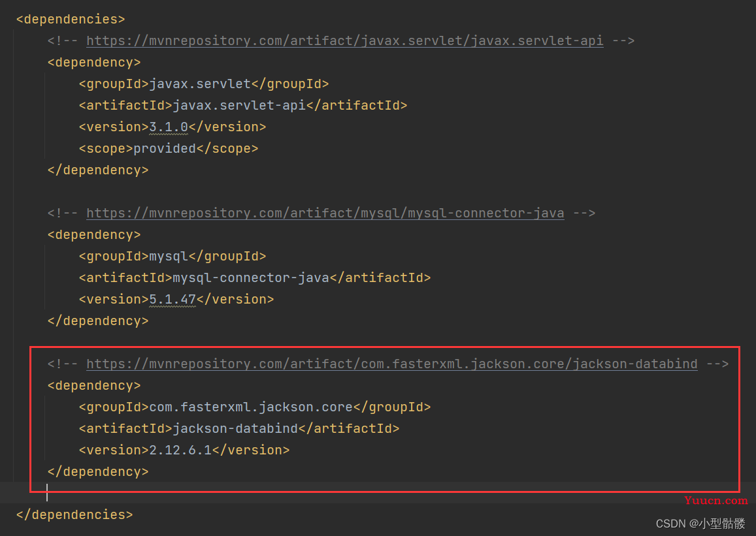Click </dependency> closing tag after version 2.12.6.1

coord(98,472)
